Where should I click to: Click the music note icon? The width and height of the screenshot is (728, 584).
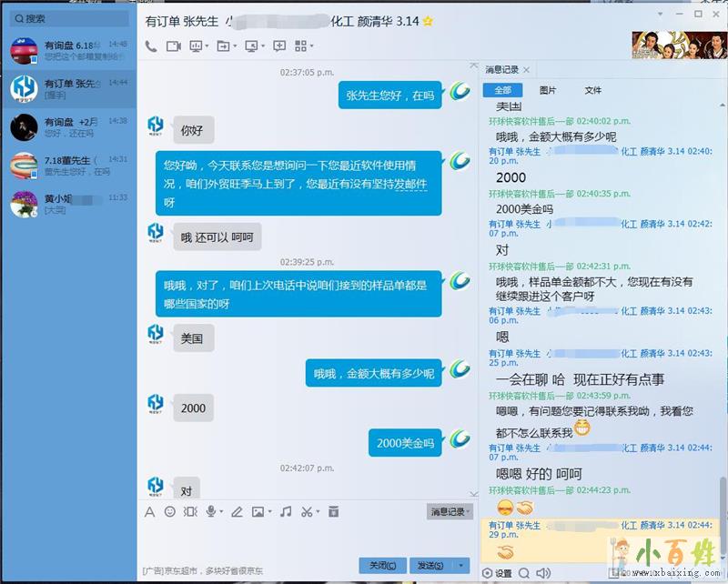pyautogui.click(x=286, y=512)
